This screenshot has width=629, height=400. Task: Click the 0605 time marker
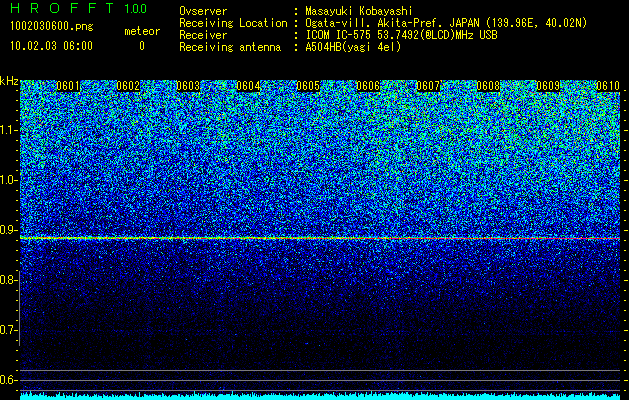308,86
